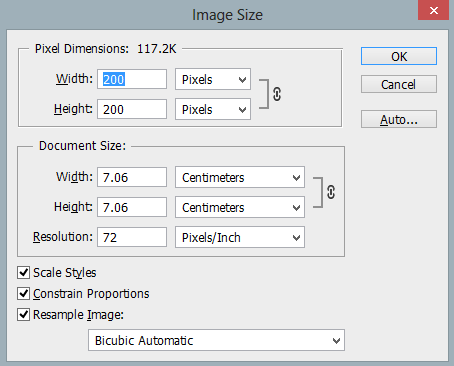Screen dimensions: 454x366
Task: Click the Document Size: heading
Action: [x=82, y=146]
